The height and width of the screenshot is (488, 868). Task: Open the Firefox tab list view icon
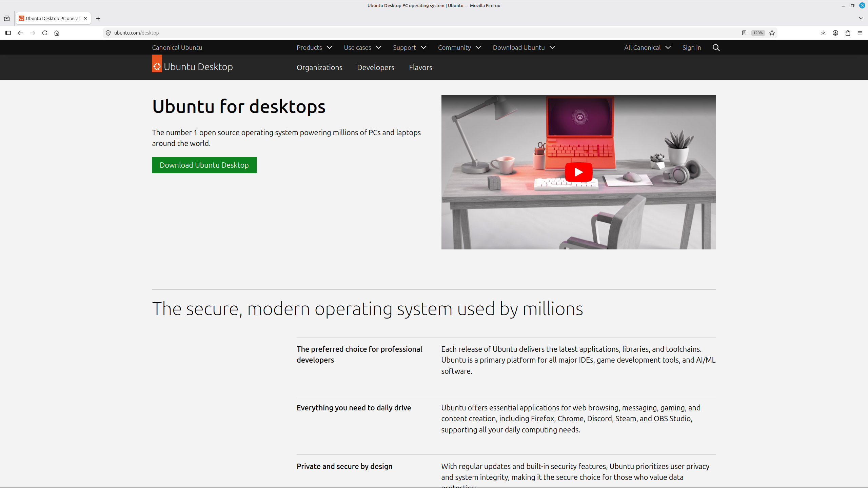[7, 19]
